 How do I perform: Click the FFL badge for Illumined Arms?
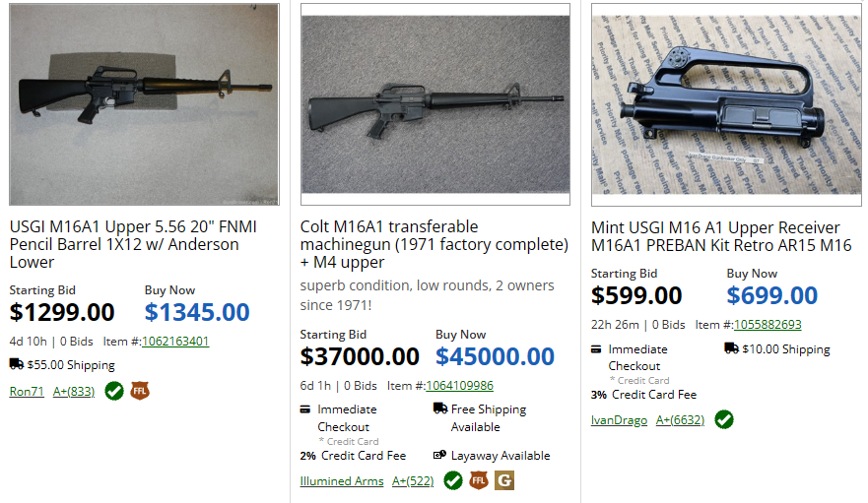(x=479, y=480)
